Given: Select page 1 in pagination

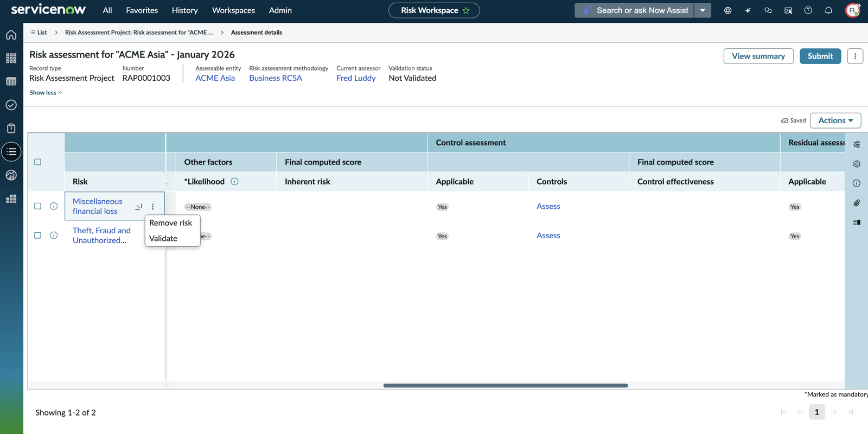Looking at the screenshot, I should (x=817, y=412).
